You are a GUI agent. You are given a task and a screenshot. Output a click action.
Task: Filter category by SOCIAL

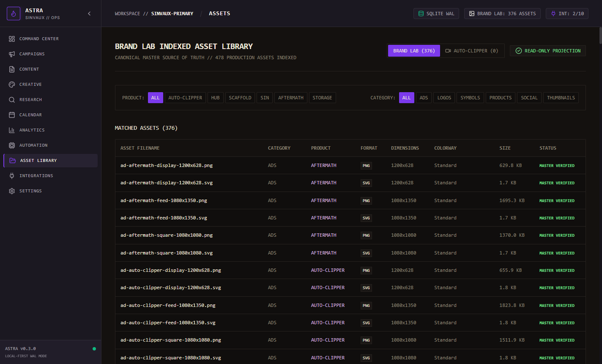click(529, 98)
